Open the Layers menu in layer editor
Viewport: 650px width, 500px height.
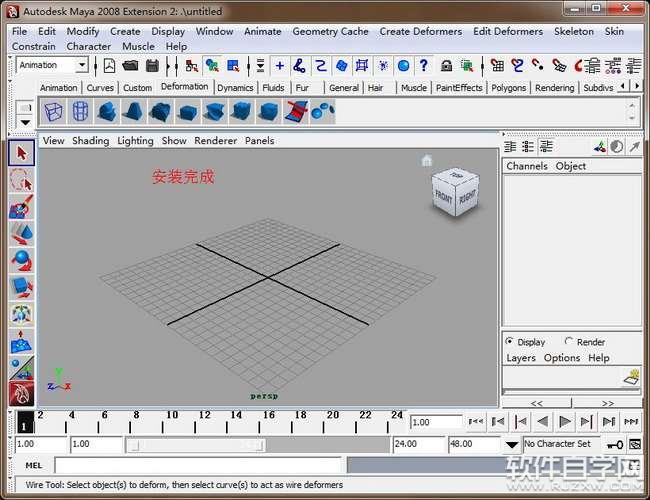click(x=521, y=358)
